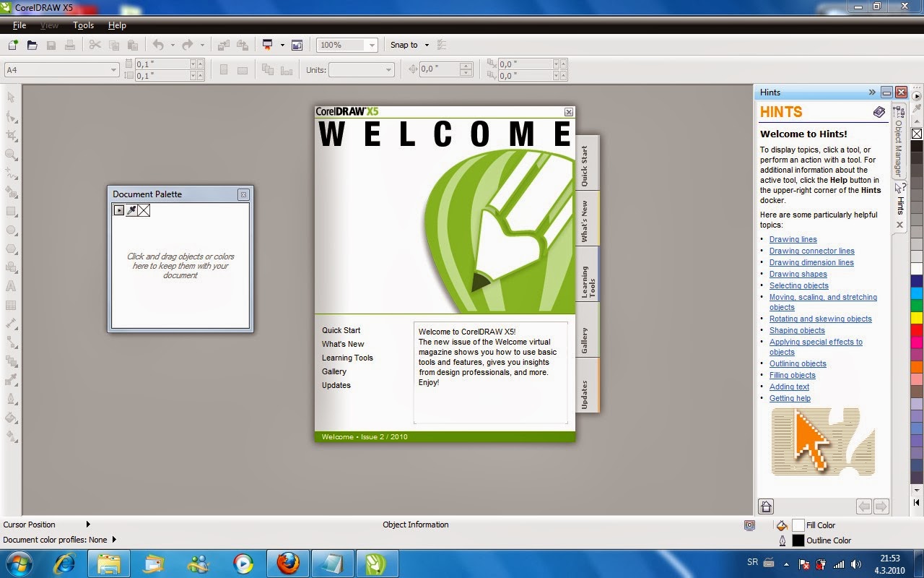Click Updates in Welcome list
Image resolution: width=924 pixels, height=578 pixels.
(336, 385)
